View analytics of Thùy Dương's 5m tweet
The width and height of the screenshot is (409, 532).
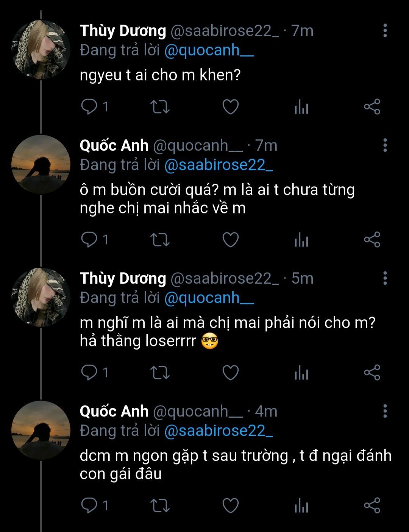coord(301,373)
